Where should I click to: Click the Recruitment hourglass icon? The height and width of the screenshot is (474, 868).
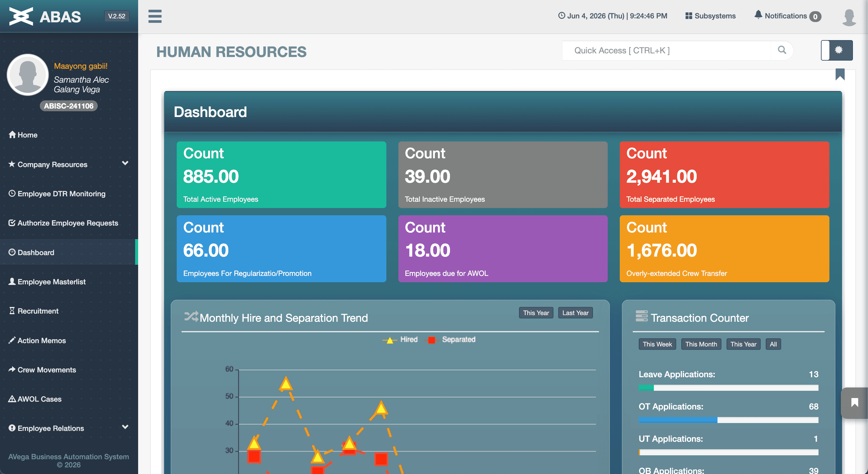(x=12, y=311)
